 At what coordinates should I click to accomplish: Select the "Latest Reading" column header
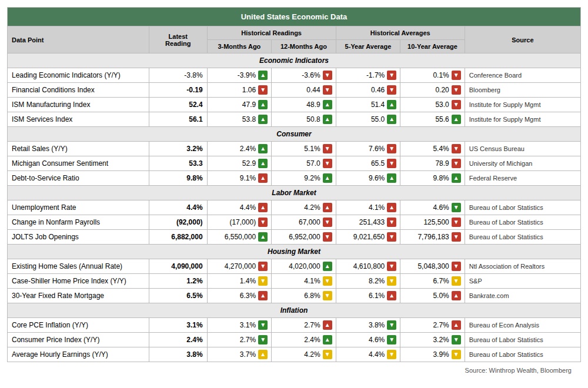pos(178,40)
